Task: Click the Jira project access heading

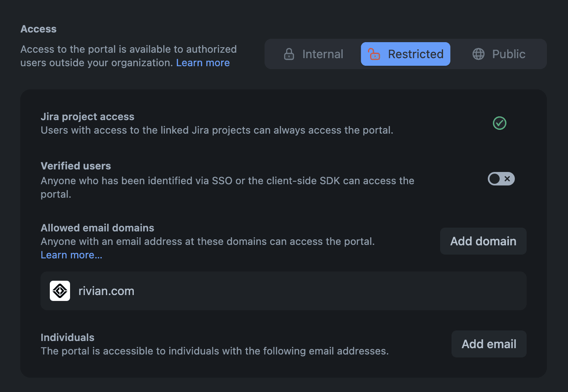Action: [87, 117]
